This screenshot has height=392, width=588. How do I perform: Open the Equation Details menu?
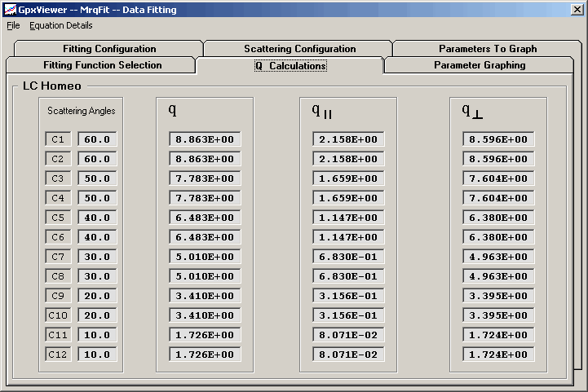pyautogui.click(x=60, y=25)
